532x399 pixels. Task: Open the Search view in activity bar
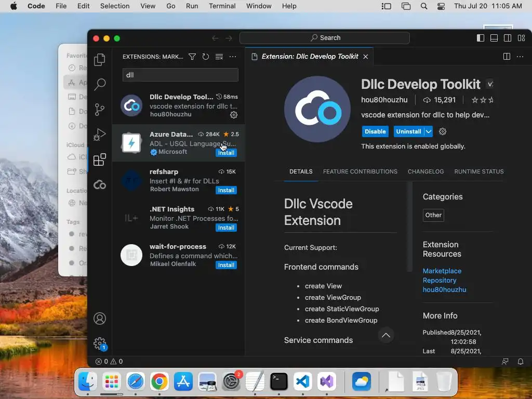point(99,84)
